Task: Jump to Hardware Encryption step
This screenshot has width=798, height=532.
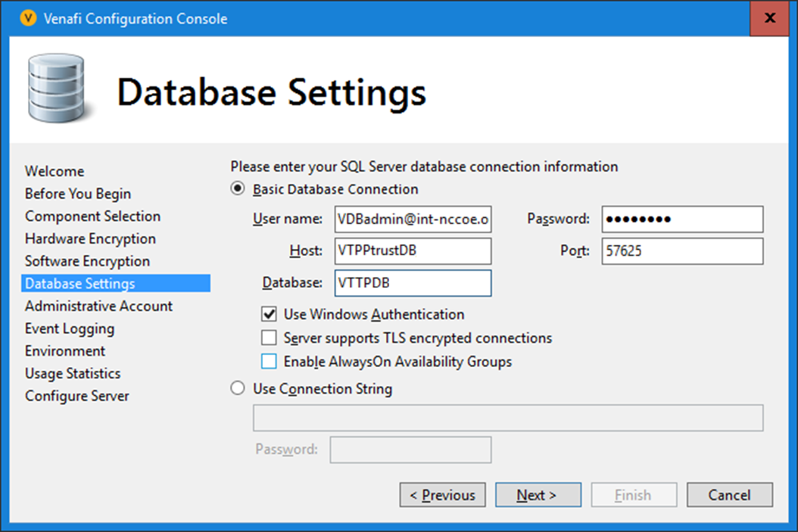Action: 90,239
